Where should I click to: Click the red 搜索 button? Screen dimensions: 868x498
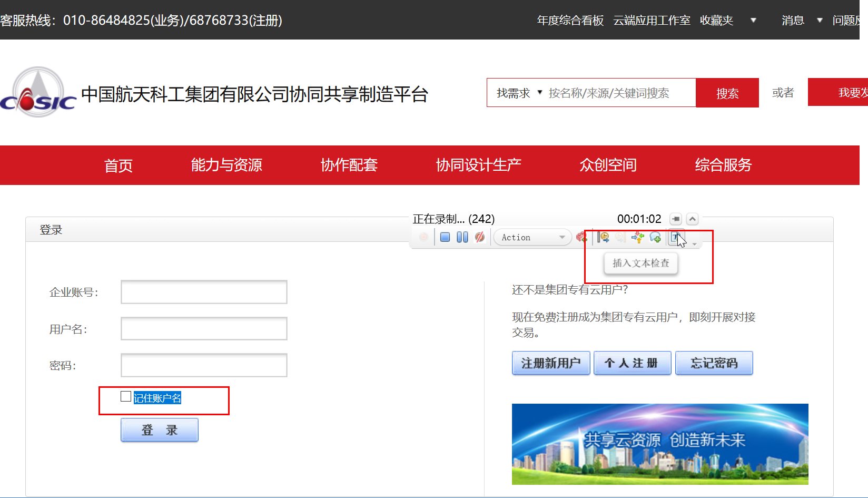[x=727, y=93]
